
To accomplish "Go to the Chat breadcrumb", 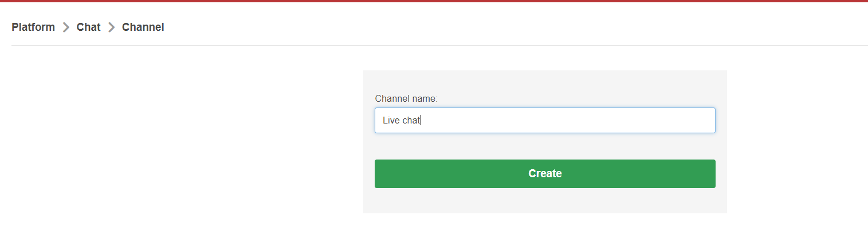I will pyautogui.click(x=88, y=27).
